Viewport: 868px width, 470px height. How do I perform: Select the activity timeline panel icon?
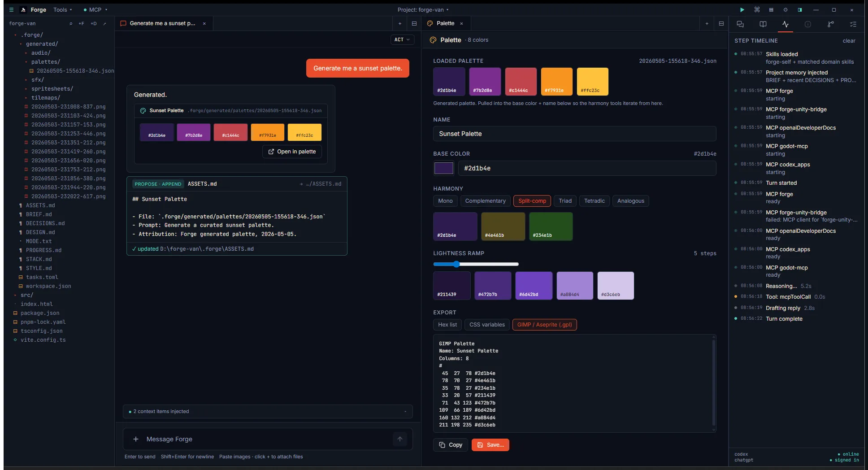click(786, 24)
